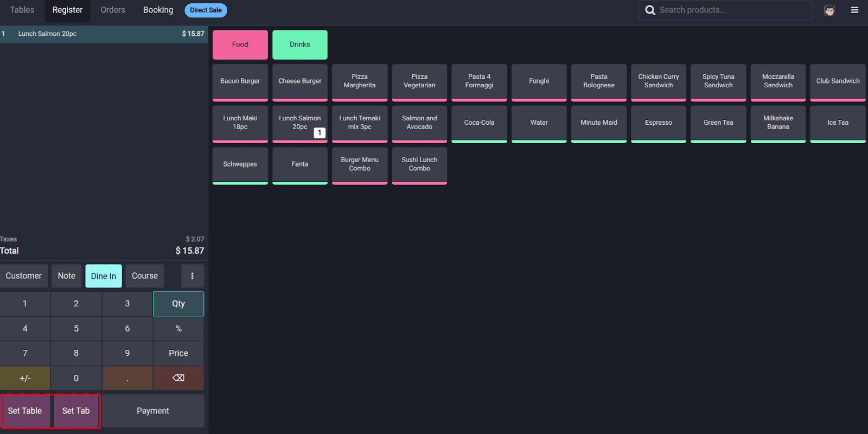Select the % discount numpad mode
This screenshot has width=868, height=434.
(x=178, y=329)
